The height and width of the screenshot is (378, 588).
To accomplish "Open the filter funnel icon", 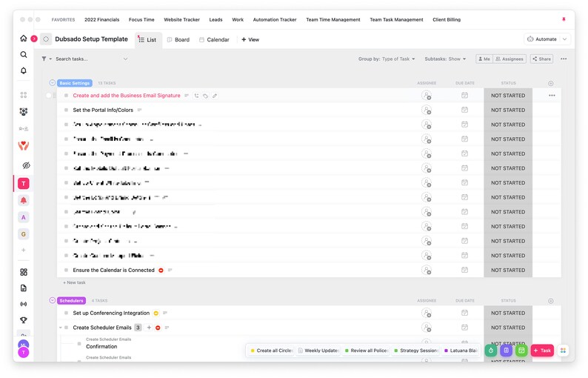I will point(44,59).
